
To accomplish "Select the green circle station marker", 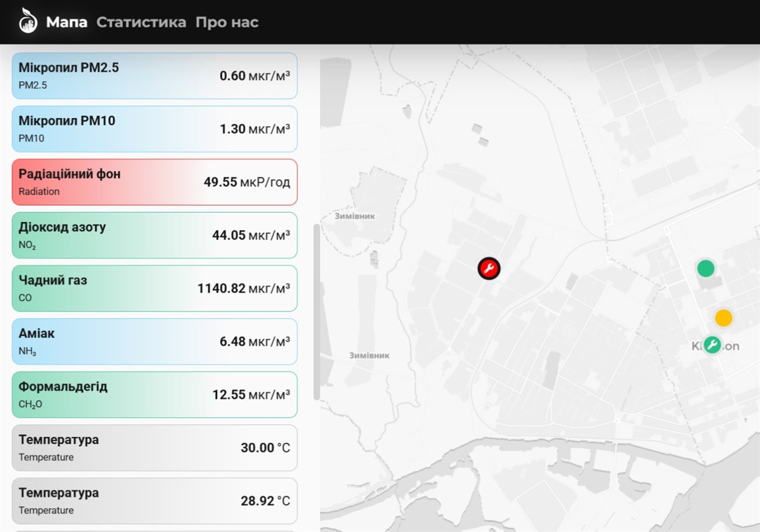I will point(705,268).
